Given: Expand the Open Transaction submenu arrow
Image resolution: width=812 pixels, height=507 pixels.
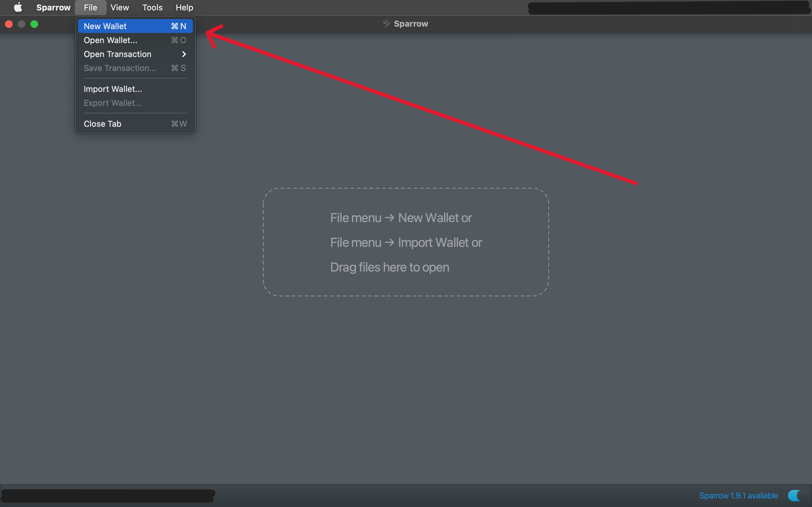Looking at the screenshot, I should (x=184, y=54).
